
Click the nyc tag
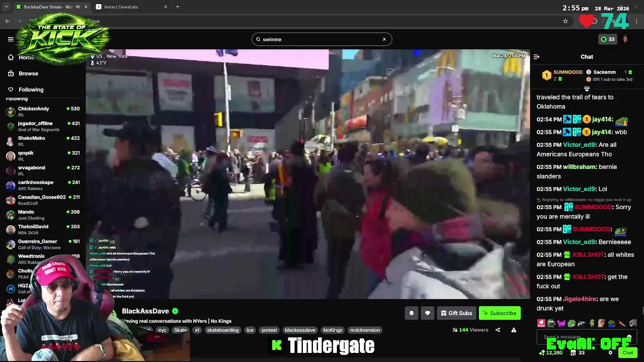click(162, 330)
